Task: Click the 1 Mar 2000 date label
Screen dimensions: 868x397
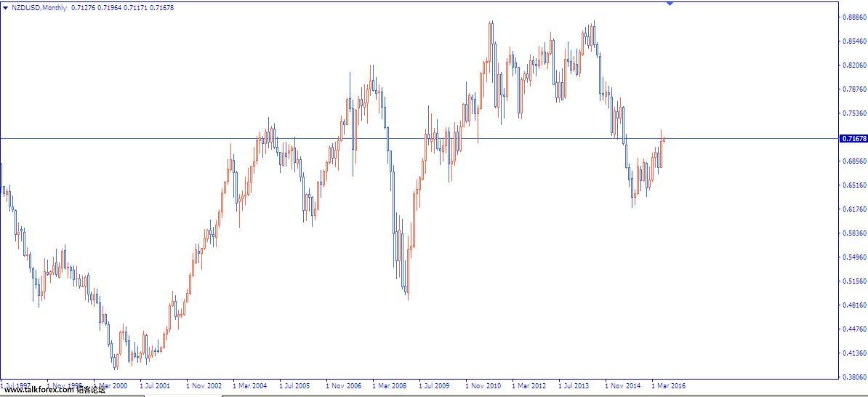Action: [x=110, y=385]
